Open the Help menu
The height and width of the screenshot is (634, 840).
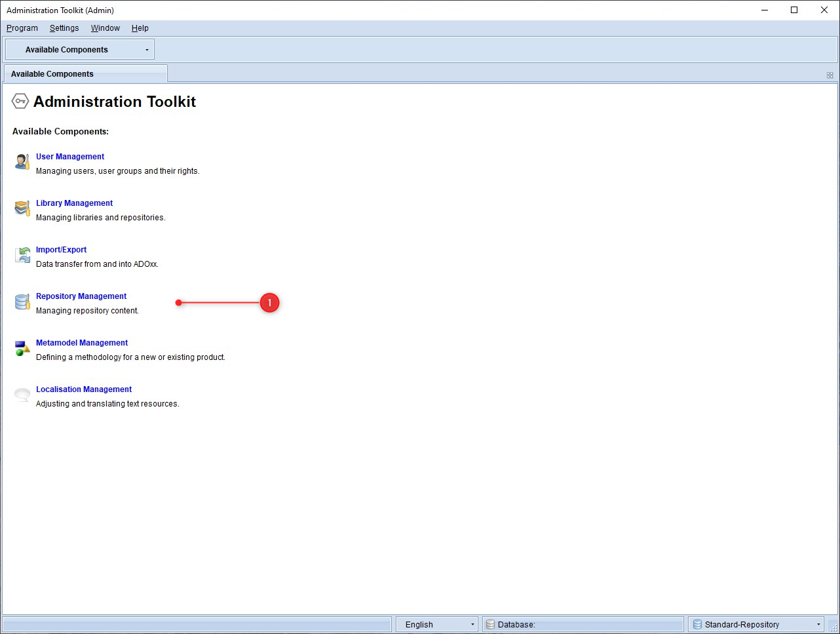[x=140, y=28]
